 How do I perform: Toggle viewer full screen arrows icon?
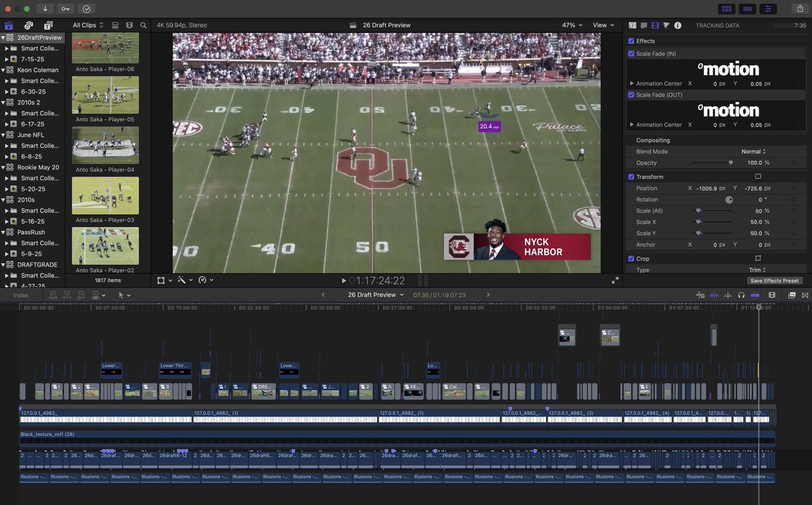tap(615, 281)
